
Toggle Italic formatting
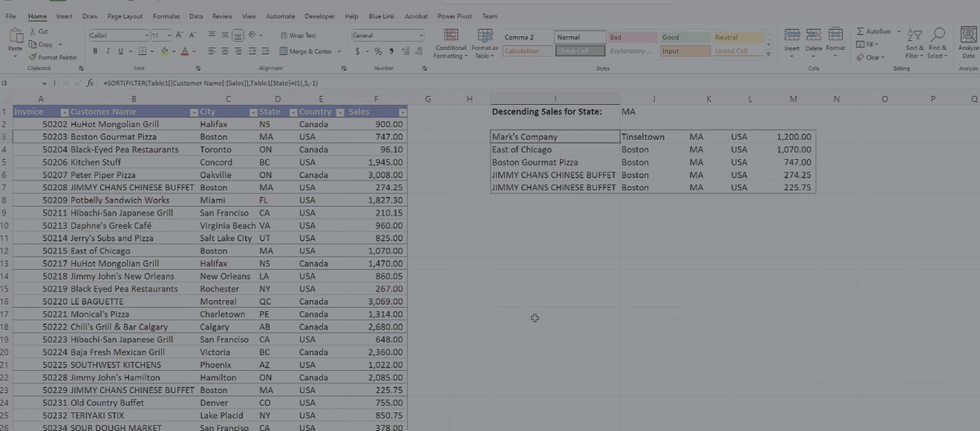108,51
